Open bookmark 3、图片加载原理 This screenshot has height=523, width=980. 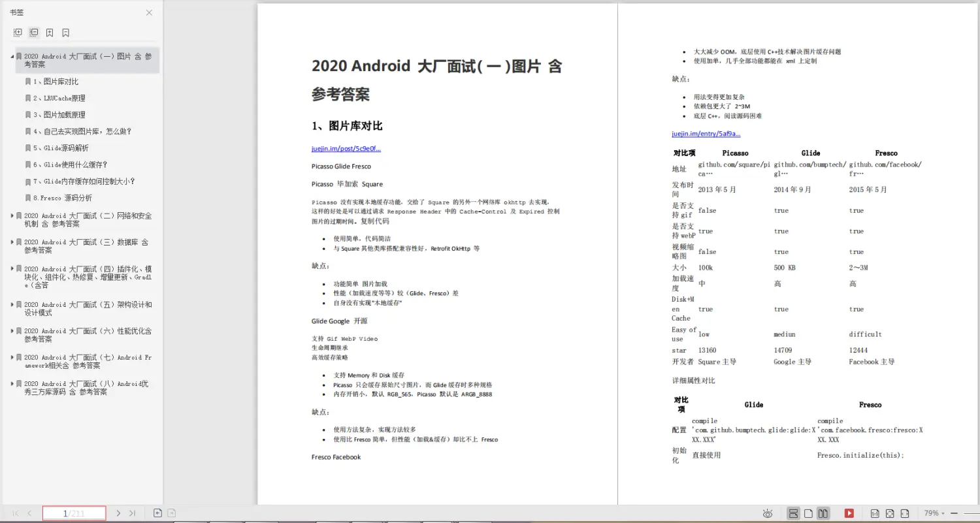(x=59, y=115)
